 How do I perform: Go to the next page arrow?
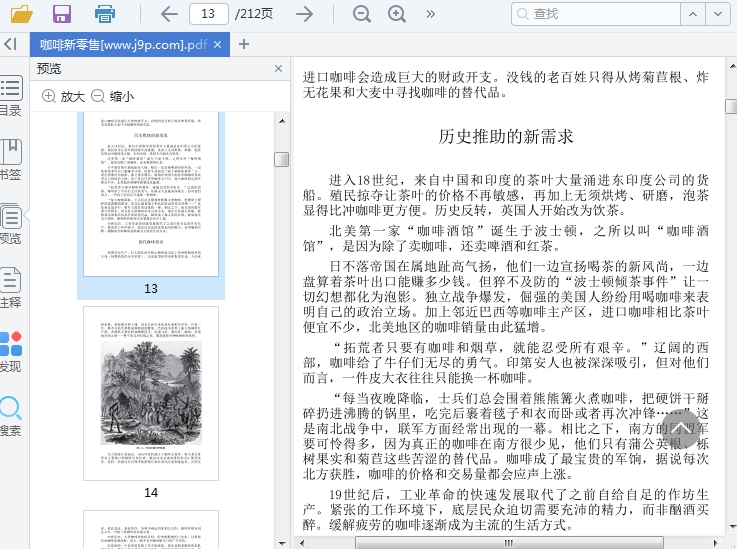(305, 14)
